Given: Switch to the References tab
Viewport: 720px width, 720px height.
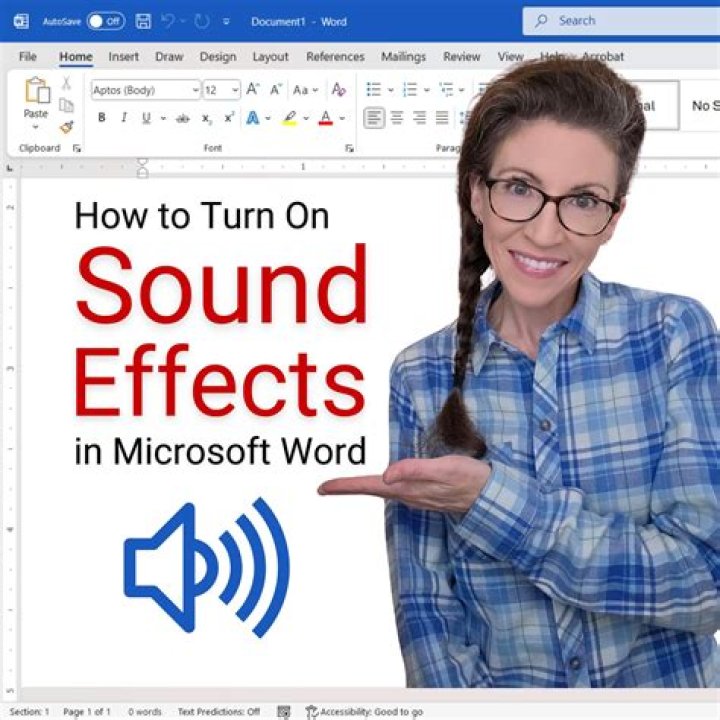Looking at the screenshot, I should pos(335,56).
